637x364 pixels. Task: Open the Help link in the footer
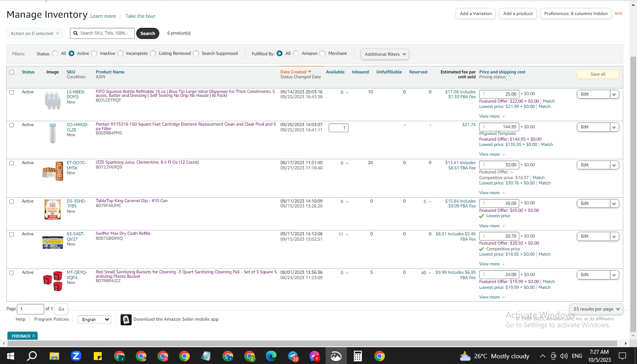click(x=20, y=319)
